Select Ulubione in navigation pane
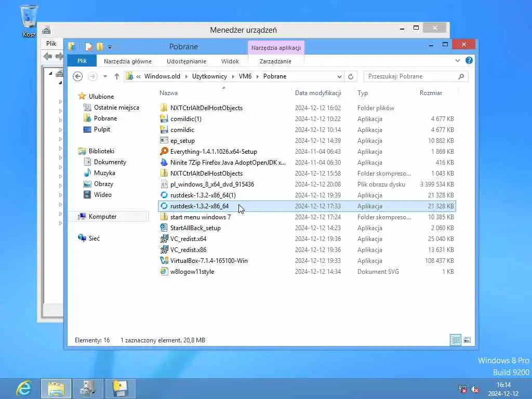 (x=101, y=96)
